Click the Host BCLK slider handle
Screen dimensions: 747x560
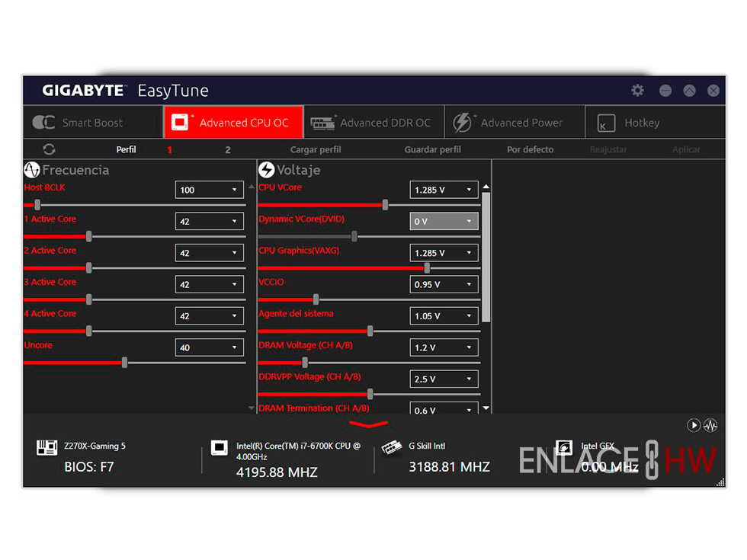click(x=37, y=205)
